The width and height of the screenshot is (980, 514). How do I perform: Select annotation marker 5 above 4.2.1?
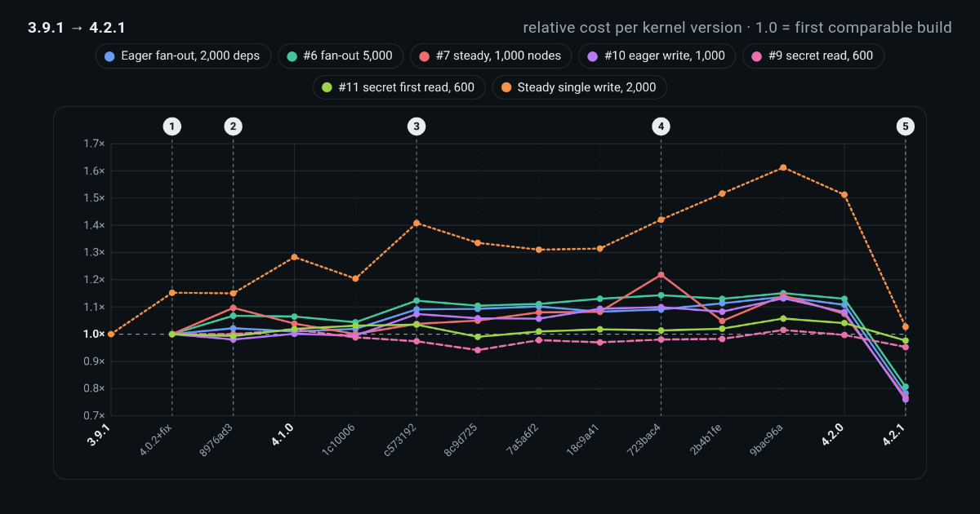pos(905,126)
